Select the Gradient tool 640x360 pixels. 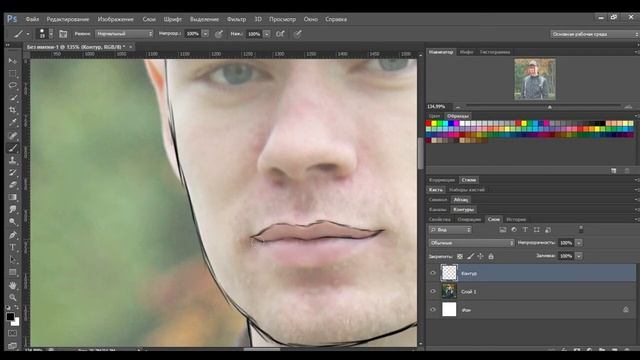pyautogui.click(x=13, y=197)
